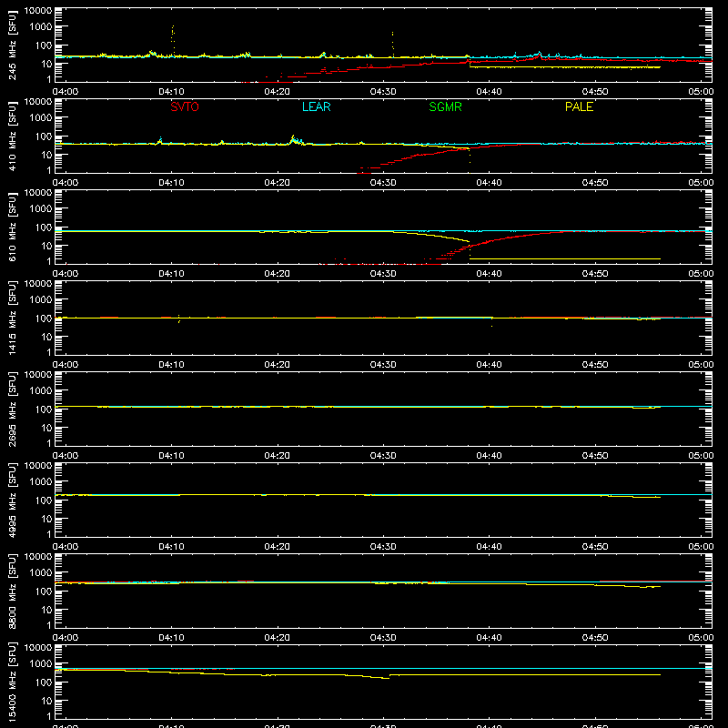Click 10 tick of 15400 MHz axis
Screen dimensions: 728x728
click(x=46, y=701)
